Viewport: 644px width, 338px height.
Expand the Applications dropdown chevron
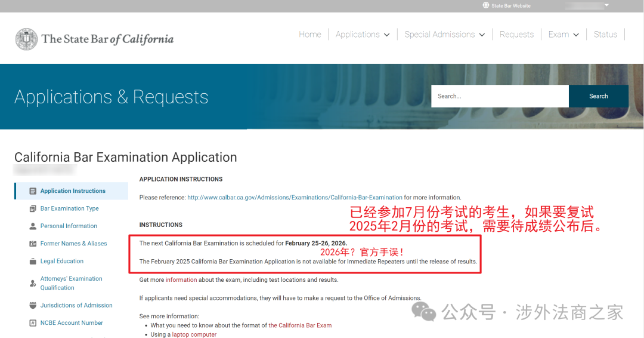click(386, 35)
